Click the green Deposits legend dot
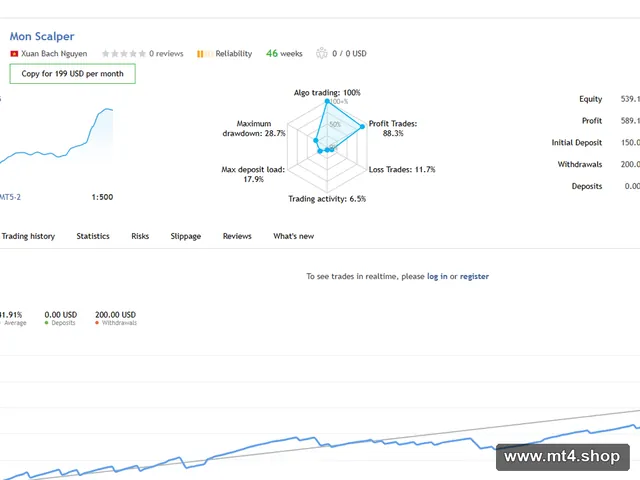 (x=47, y=323)
